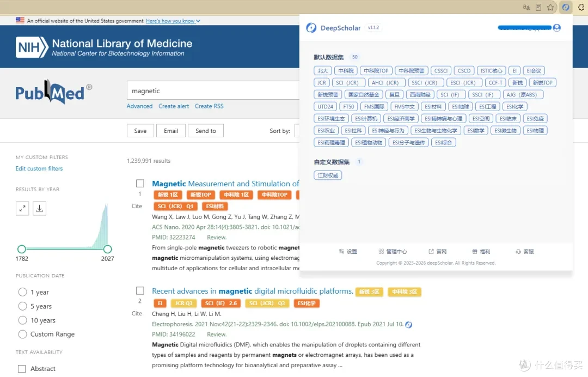Image resolution: width=588 pixels, height=377 pixels.
Task: Open the Send to menu
Action: click(x=206, y=131)
